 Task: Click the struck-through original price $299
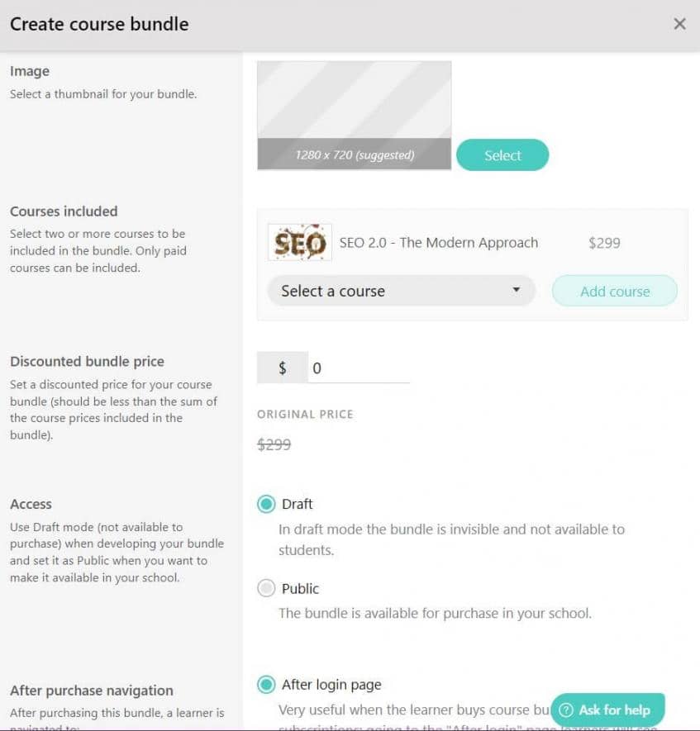point(274,444)
